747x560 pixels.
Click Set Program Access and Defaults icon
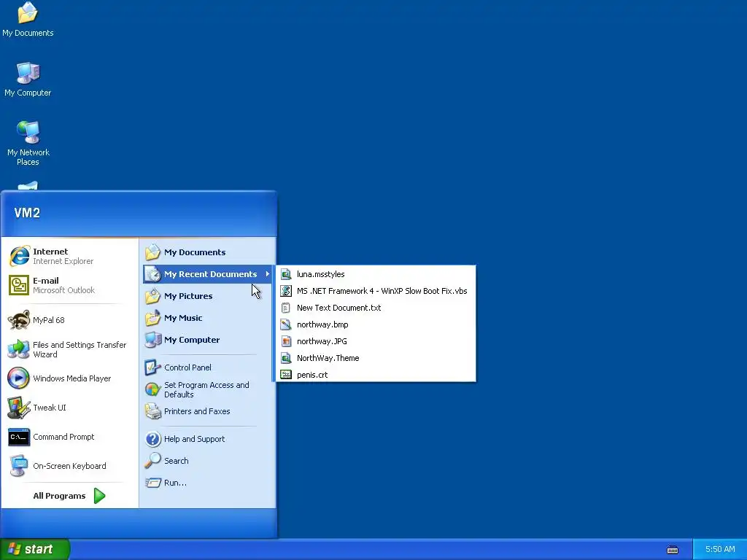153,389
